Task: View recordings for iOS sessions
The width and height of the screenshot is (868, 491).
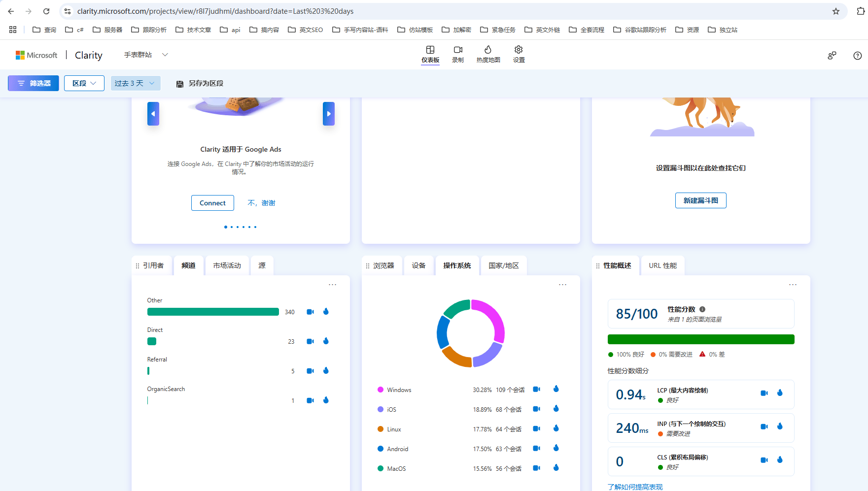Action: pos(536,409)
